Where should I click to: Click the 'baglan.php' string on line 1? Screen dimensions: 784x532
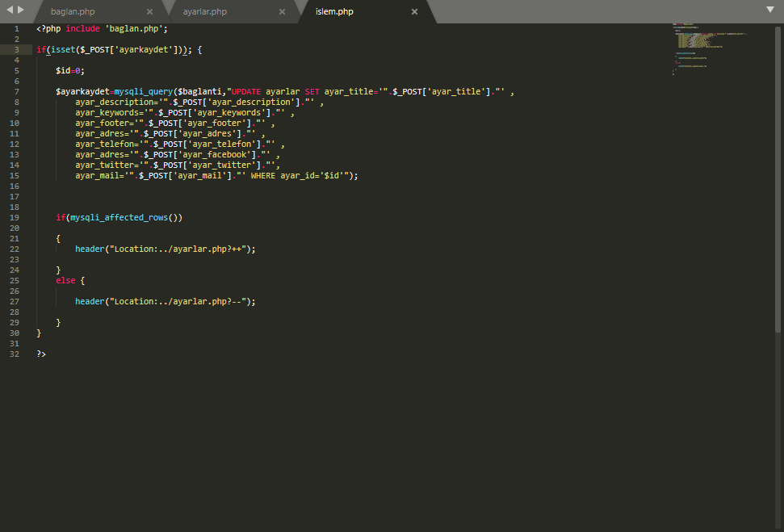pos(133,28)
